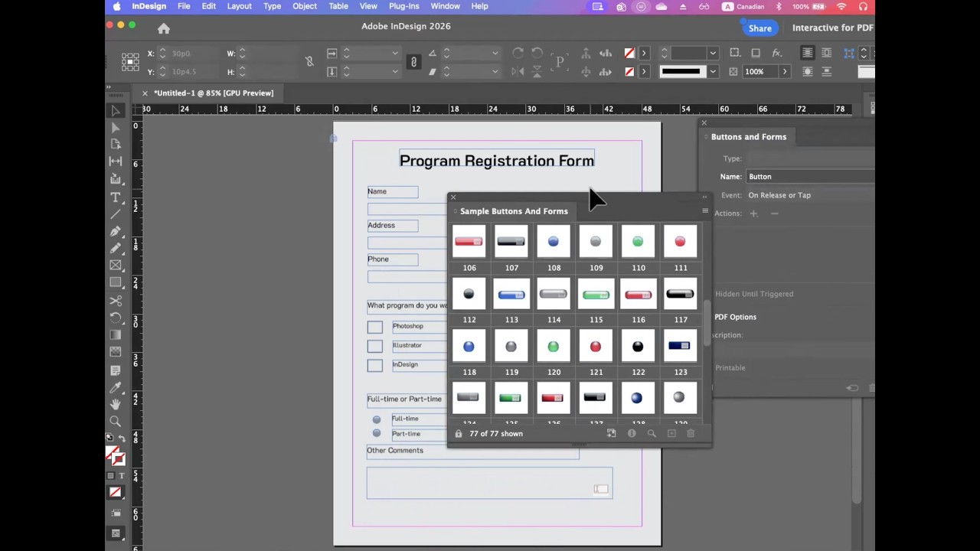Open the Event dropdown On Release or Tap
Image resolution: width=980 pixels, height=551 pixels.
coord(812,195)
